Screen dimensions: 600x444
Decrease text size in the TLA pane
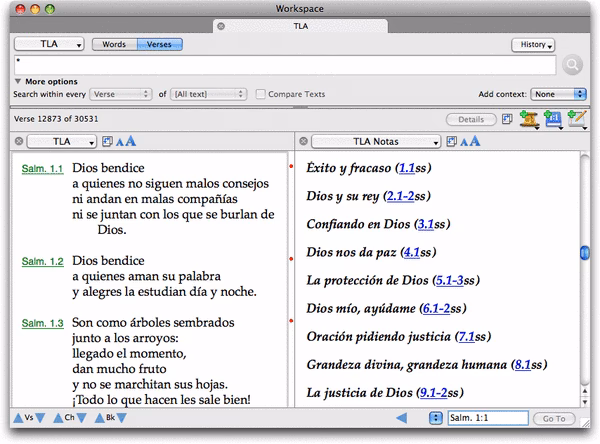pyautogui.click(x=120, y=142)
